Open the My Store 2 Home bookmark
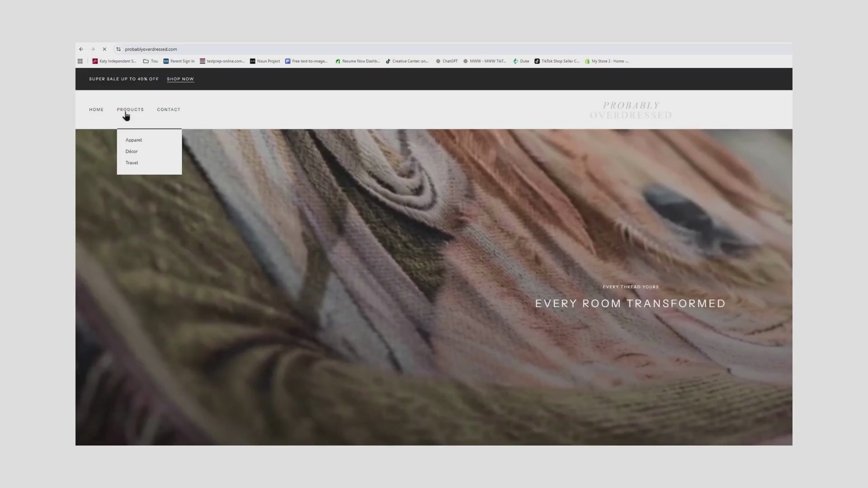The image size is (868, 488). point(607,61)
